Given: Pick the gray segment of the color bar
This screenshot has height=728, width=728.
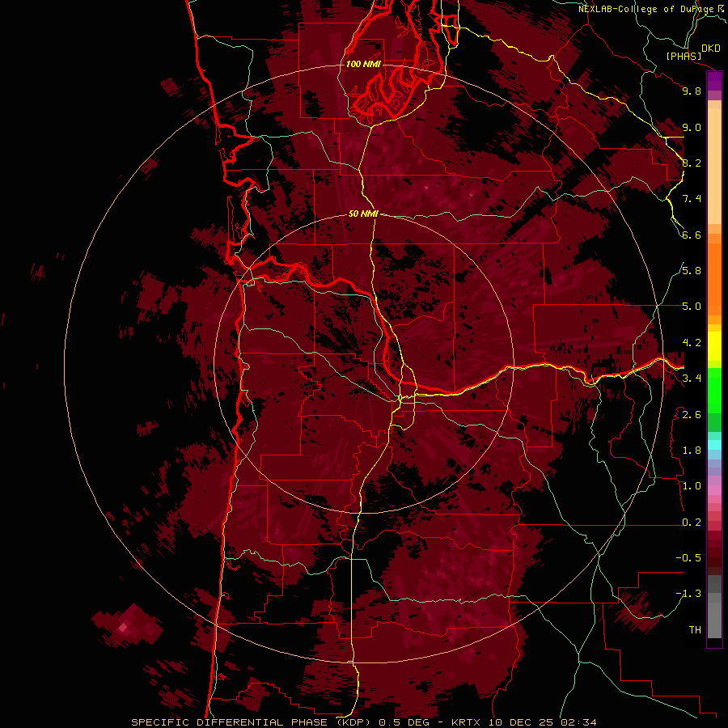Looking at the screenshot, I should [714, 608].
